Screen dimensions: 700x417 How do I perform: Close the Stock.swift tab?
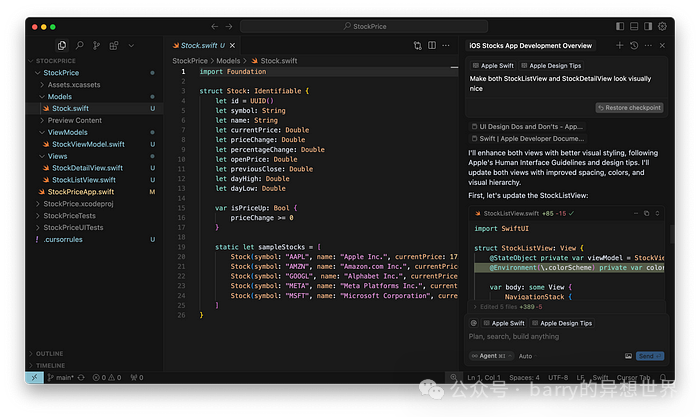(x=232, y=46)
